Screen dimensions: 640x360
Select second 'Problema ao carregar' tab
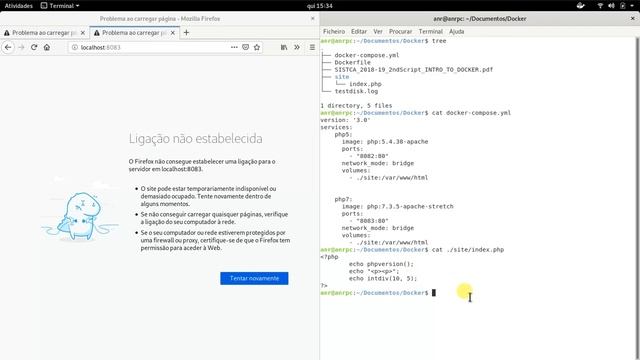[134, 33]
